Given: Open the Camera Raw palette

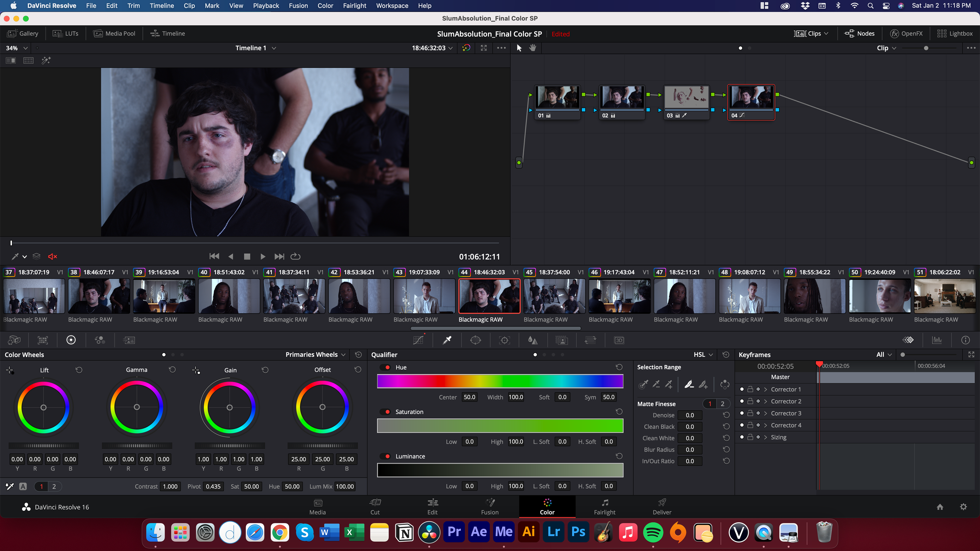Looking at the screenshot, I should (x=14, y=340).
